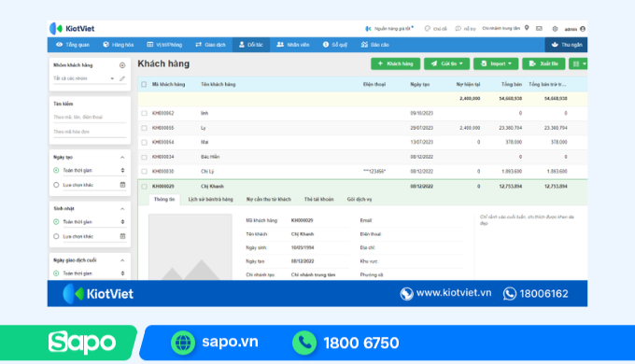This screenshot has width=635, height=364.
Task: Click add group icon beside Nhóm khách hàng
Action: click(x=122, y=65)
